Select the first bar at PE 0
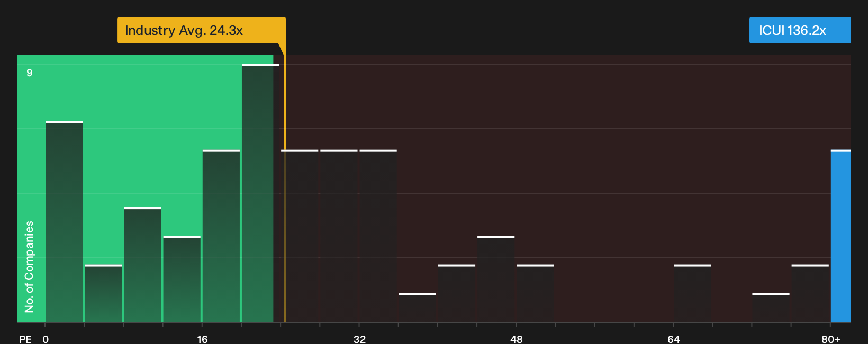Viewport: 868px width, 344px height. point(64,222)
